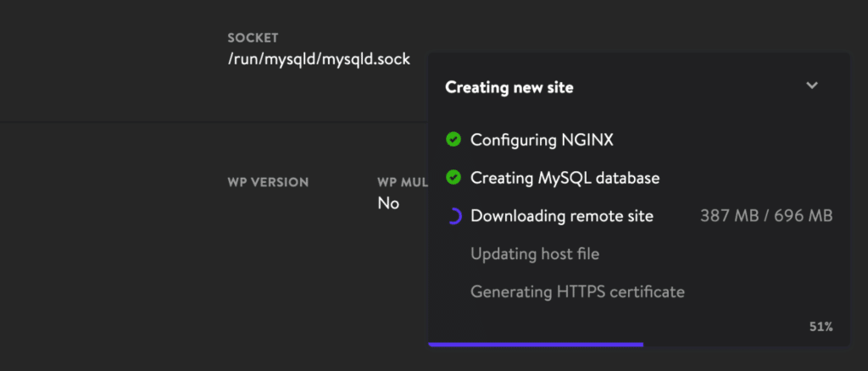Viewport: 868px width, 371px height.
Task: Click the multisite value No
Action: (388, 203)
